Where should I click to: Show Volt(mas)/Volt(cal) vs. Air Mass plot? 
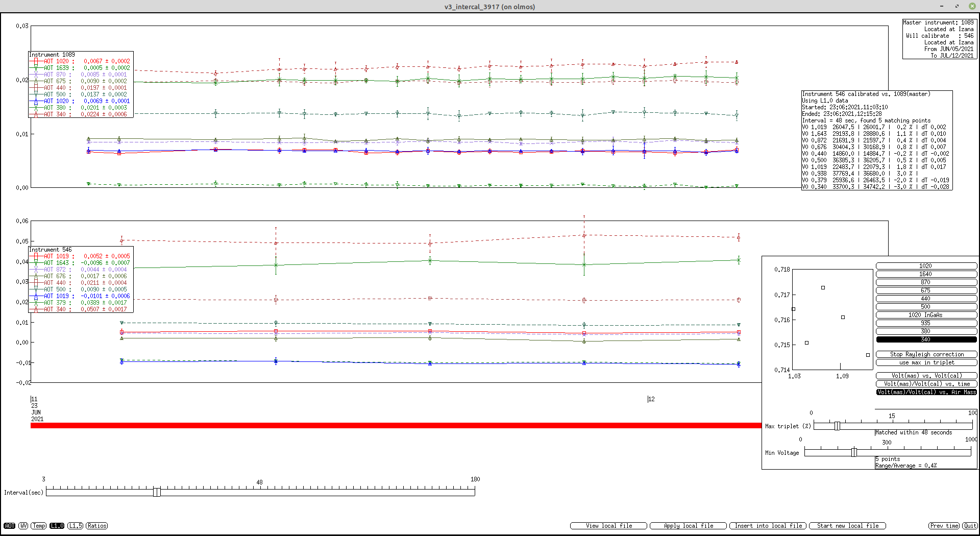926,392
